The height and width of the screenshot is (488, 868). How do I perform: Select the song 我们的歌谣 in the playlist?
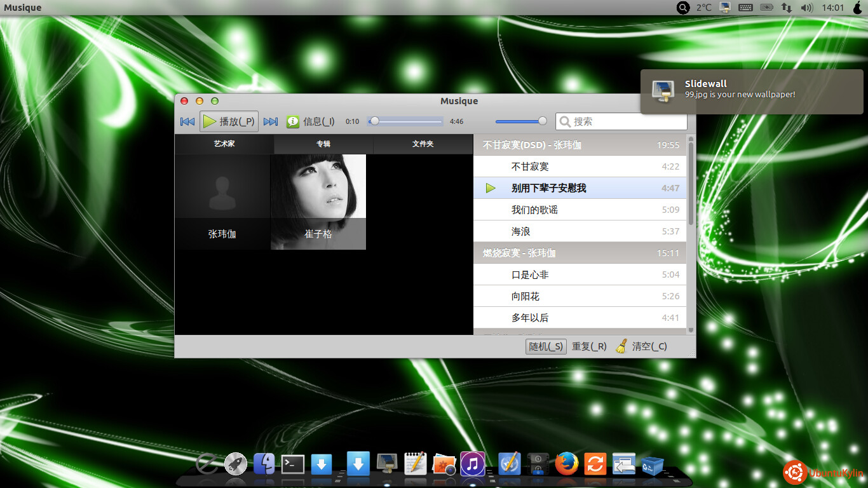580,210
